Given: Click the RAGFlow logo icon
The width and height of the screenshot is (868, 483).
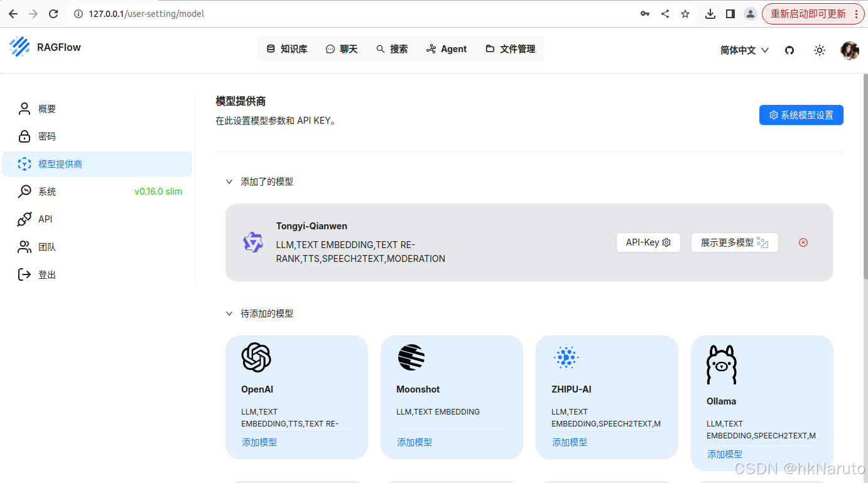Looking at the screenshot, I should tap(20, 46).
